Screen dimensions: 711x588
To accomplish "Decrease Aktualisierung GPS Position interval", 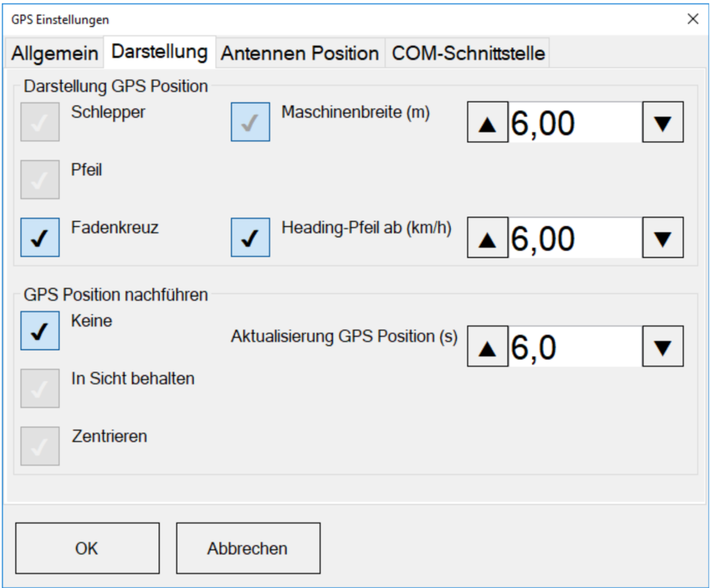I will tap(663, 346).
